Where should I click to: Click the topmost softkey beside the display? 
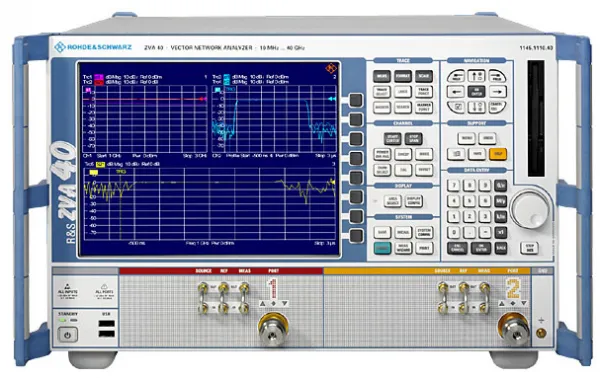(x=356, y=100)
